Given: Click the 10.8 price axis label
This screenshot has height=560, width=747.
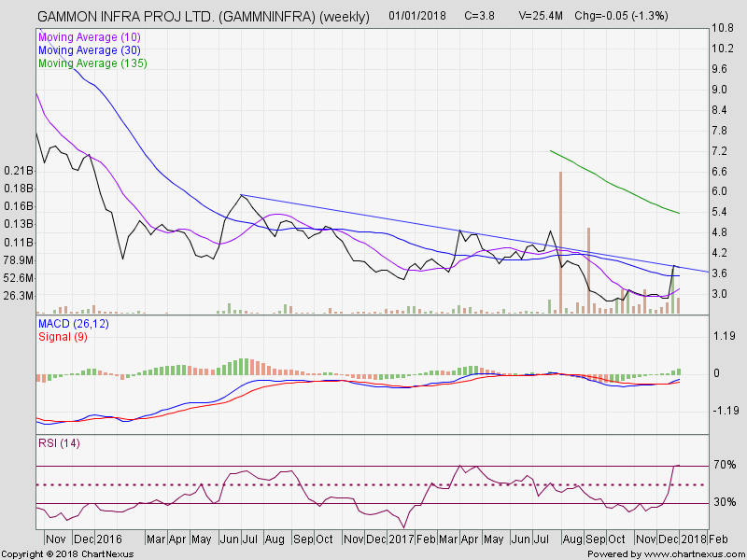Looking at the screenshot, I should click(723, 28).
